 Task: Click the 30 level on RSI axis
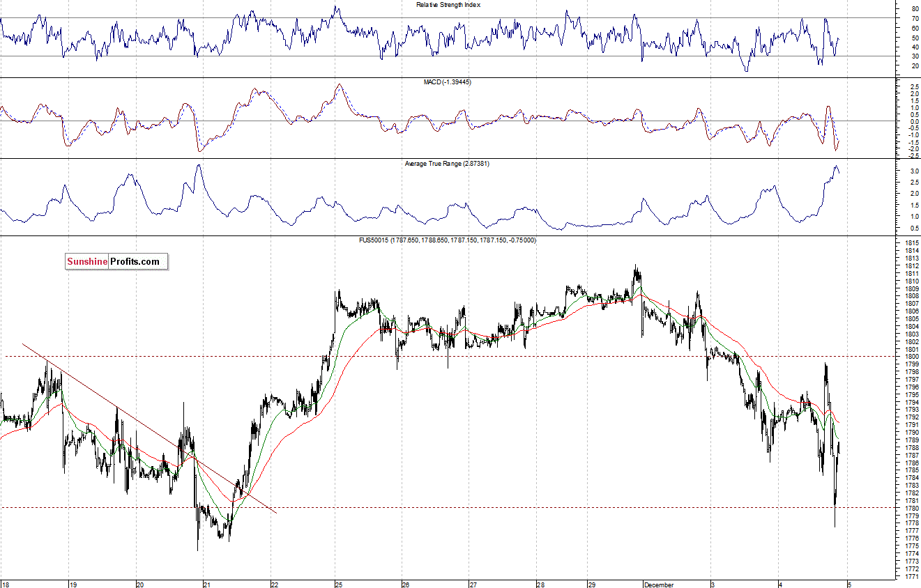tap(914, 56)
